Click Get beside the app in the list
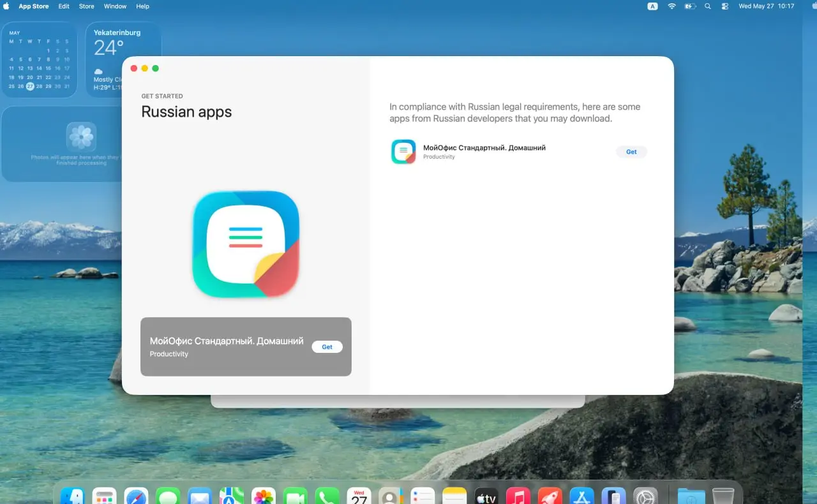The height and width of the screenshot is (504, 817). click(x=631, y=152)
